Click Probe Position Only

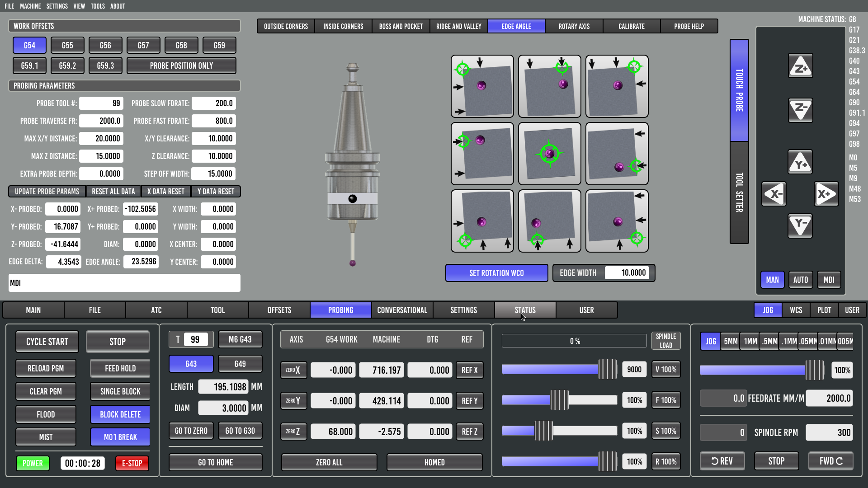pyautogui.click(x=181, y=66)
